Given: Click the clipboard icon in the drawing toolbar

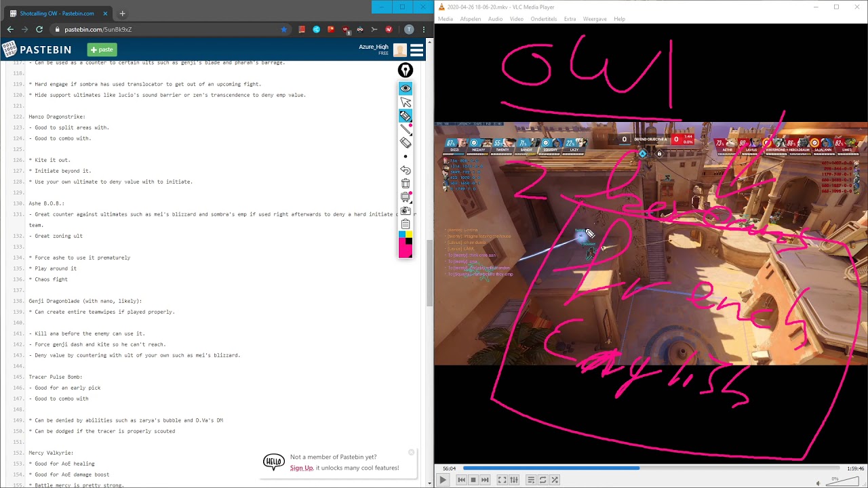Looking at the screenshot, I should click(406, 224).
